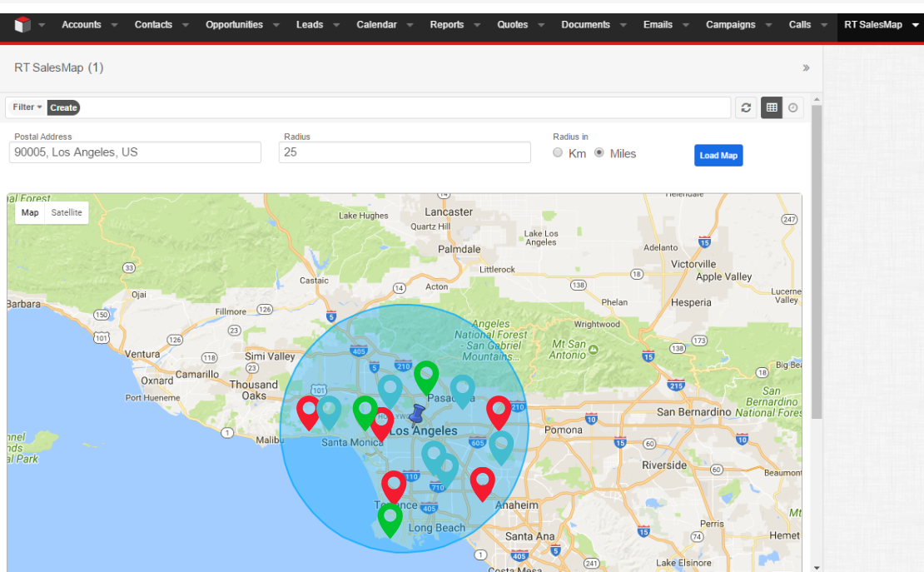
Task: Click the scrollbar up arrow
Action: point(816,100)
